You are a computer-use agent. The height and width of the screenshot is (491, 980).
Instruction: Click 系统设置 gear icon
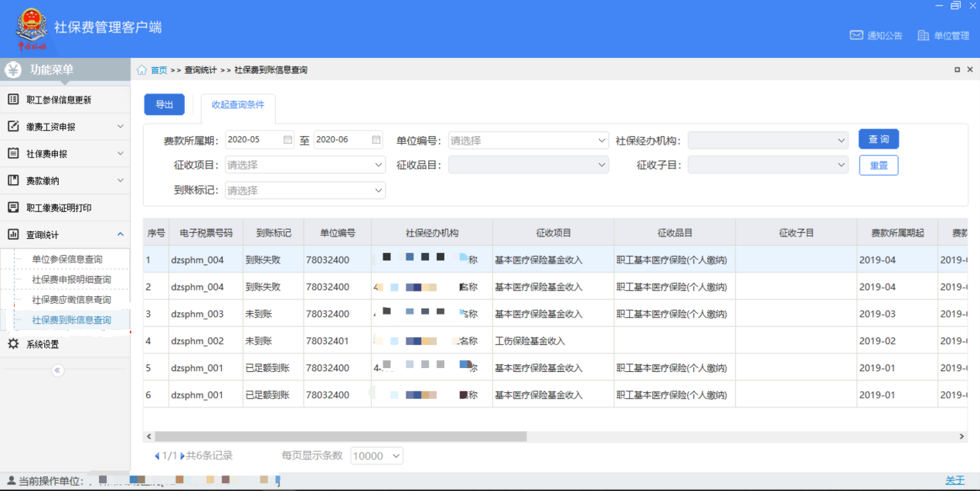(x=13, y=344)
